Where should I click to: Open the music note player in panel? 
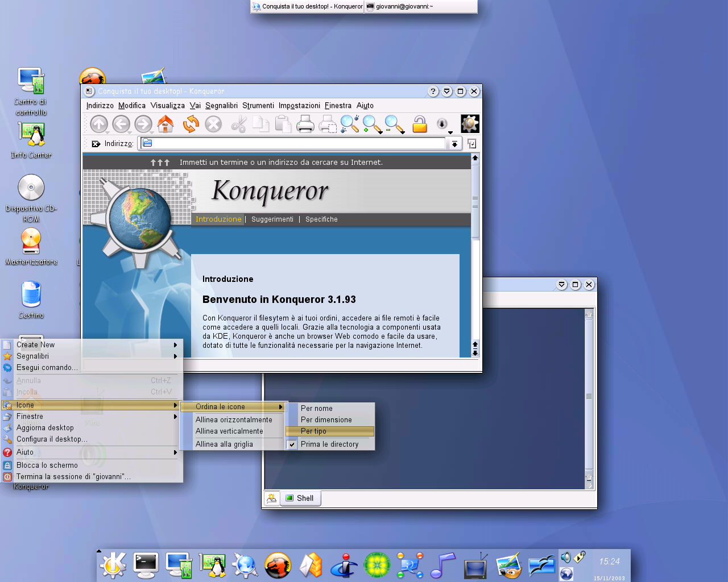[x=443, y=565]
